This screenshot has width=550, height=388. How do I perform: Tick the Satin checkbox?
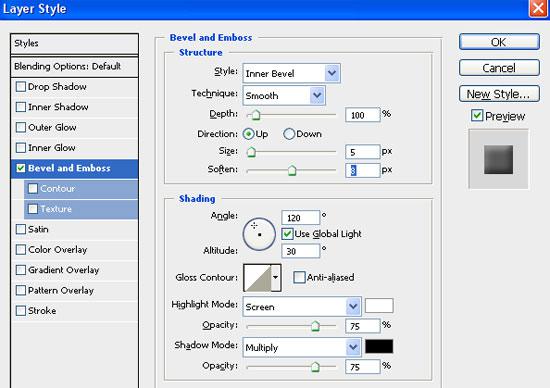coord(21,229)
